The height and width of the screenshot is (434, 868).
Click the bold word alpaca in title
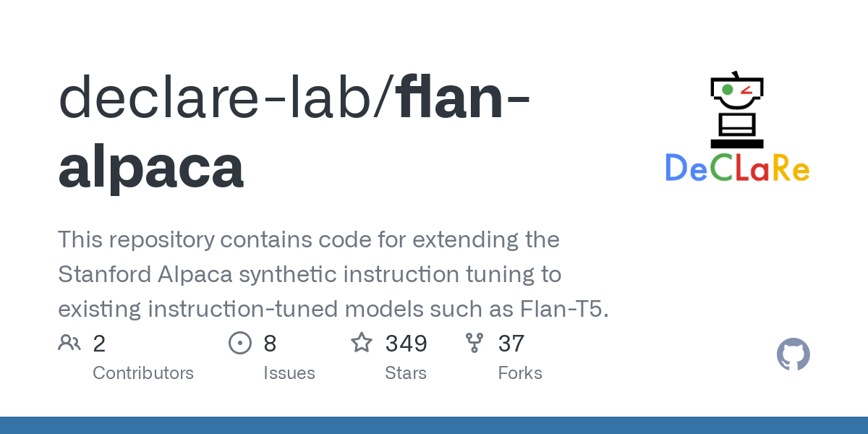coord(150,168)
